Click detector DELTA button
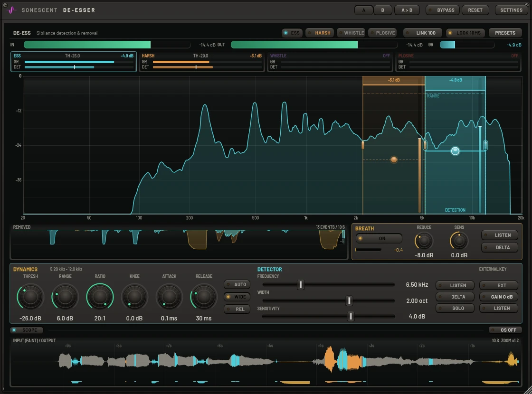This screenshot has width=532, height=394. [455, 297]
